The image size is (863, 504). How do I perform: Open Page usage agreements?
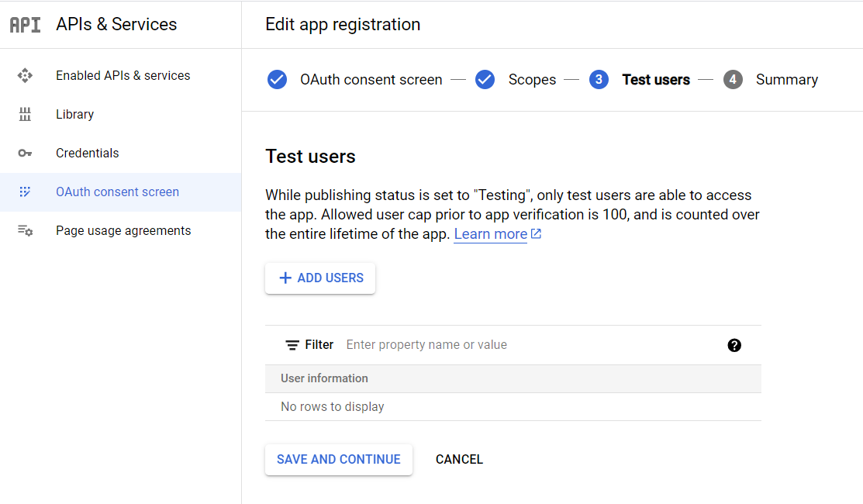pos(123,230)
